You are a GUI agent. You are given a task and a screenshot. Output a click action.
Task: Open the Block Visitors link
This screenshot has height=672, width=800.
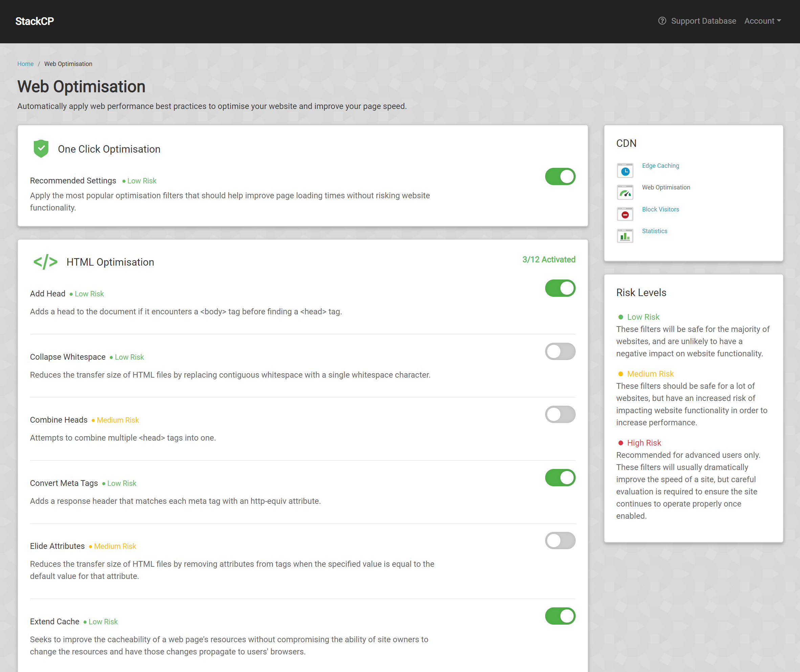point(661,209)
